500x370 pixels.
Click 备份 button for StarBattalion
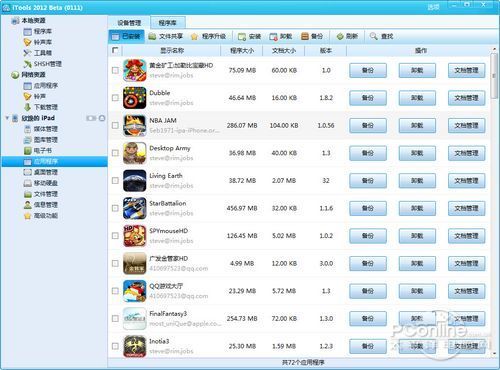368,208
